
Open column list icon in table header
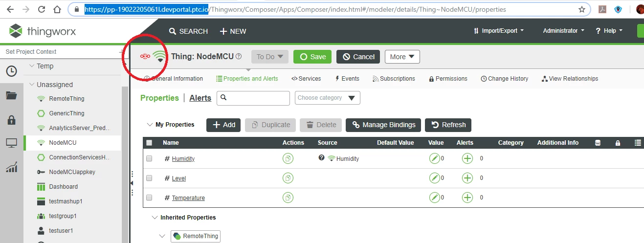click(x=638, y=143)
